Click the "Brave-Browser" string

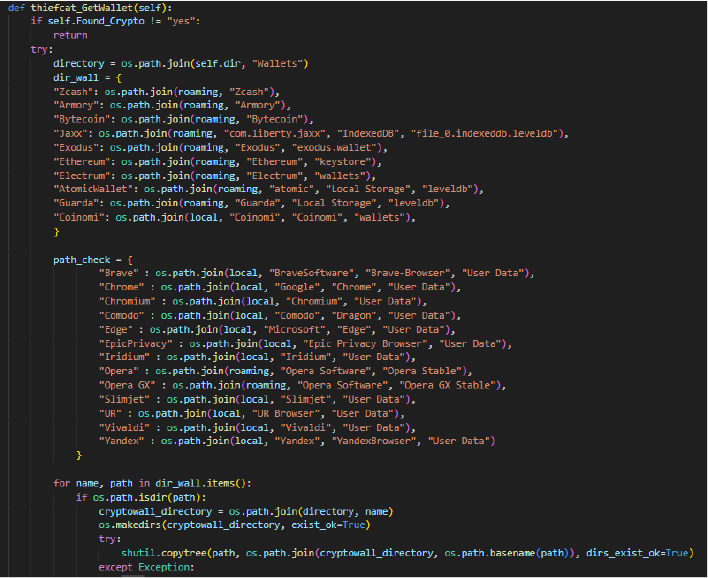point(408,273)
